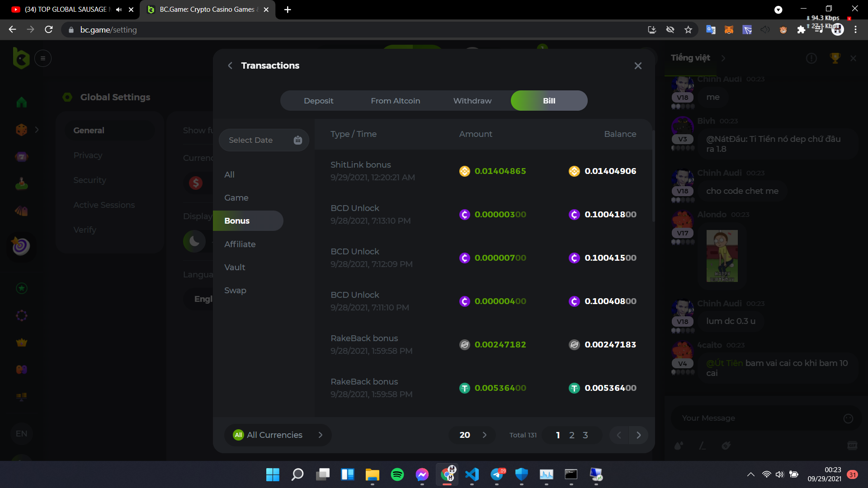Viewport: 868px width, 488px height.
Task: Close the Transactions dialog with X
Action: click(x=638, y=66)
